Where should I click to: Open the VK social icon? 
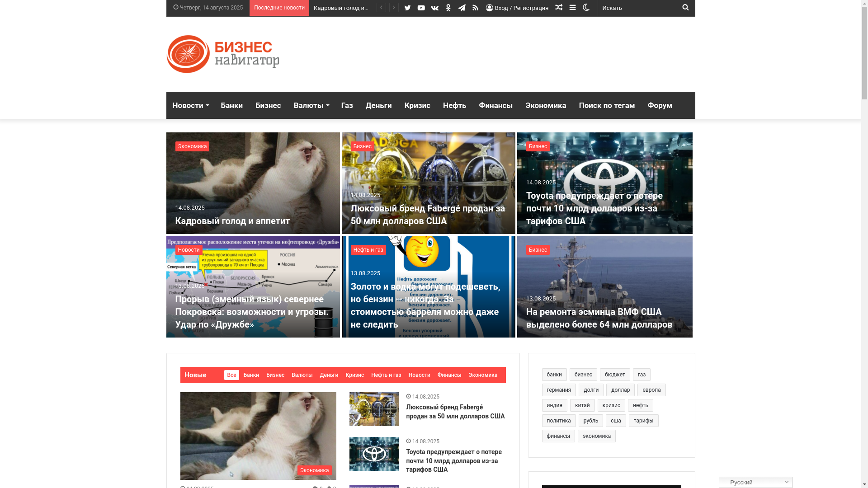click(x=434, y=8)
